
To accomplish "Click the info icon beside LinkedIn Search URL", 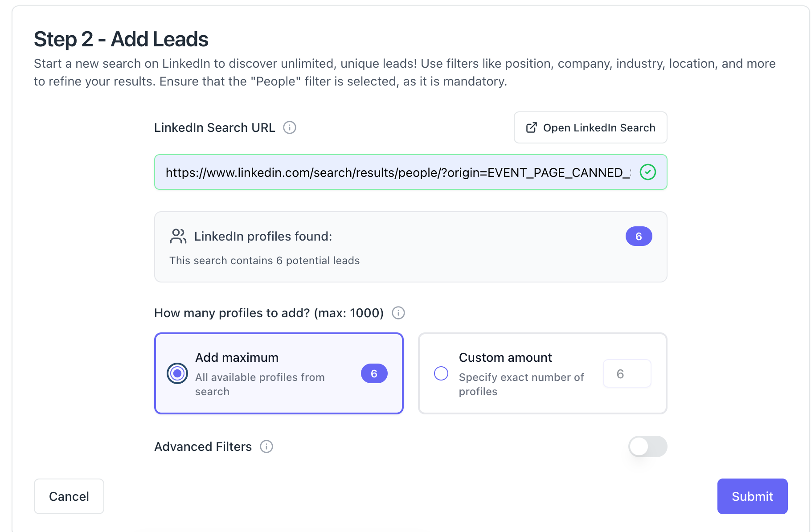I will (x=290, y=128).
